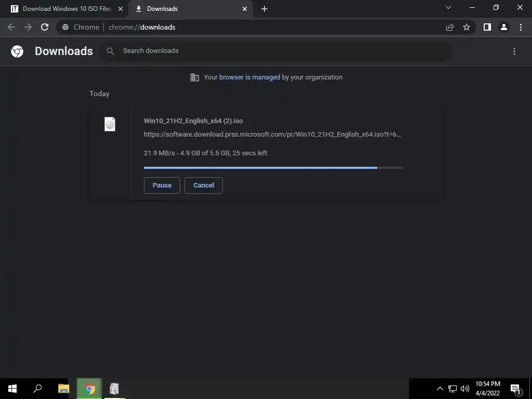Open network status tray icon
This screenshot has height=399, width=532.
click(453, 389)
